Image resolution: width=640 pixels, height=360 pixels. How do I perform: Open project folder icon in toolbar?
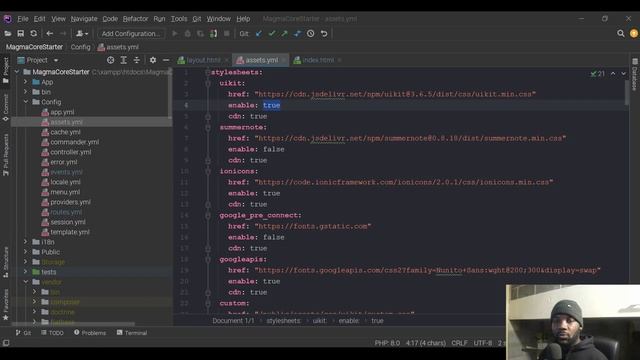click(x=8, y=33)
